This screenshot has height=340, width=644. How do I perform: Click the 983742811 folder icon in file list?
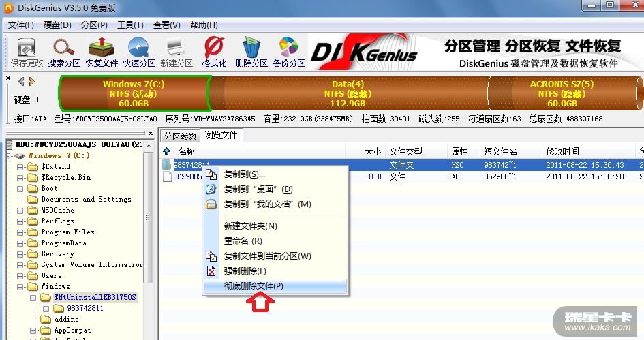[x=167, y=165]
